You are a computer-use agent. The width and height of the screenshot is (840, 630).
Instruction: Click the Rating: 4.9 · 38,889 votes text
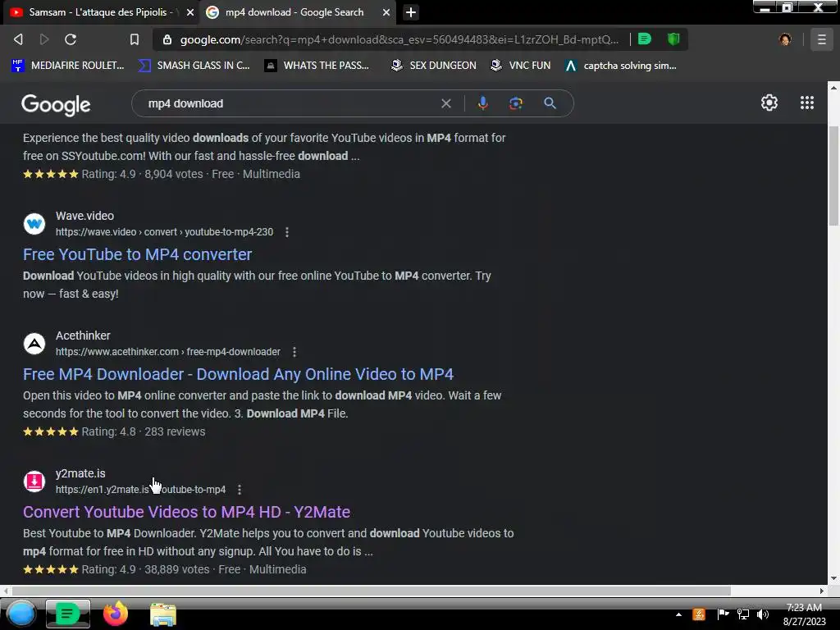pos(145,569)
